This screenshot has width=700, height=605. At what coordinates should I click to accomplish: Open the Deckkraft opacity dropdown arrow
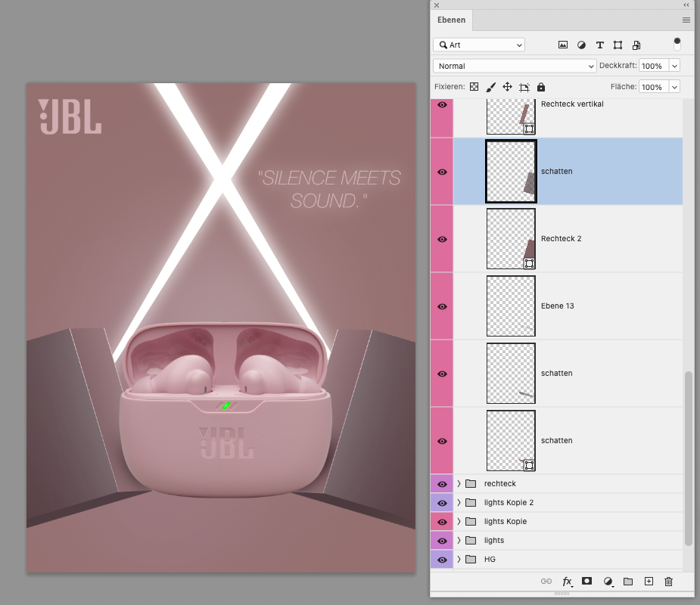tap(674, 66)
